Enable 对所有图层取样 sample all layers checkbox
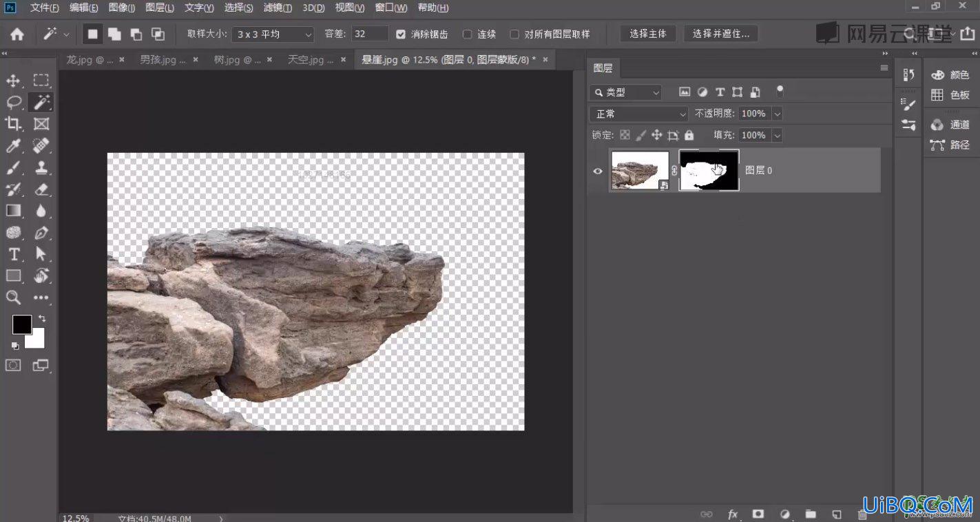 tap(514, 34)
